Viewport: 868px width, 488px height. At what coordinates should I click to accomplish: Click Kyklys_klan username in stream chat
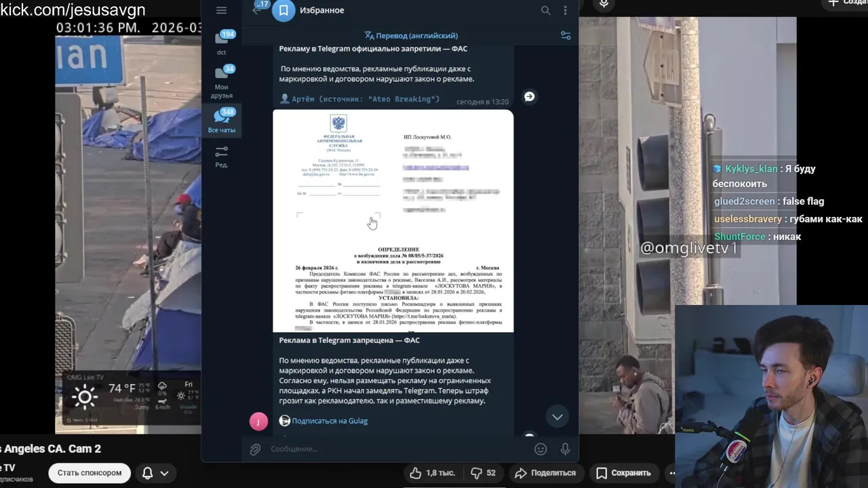click(751, 169)
